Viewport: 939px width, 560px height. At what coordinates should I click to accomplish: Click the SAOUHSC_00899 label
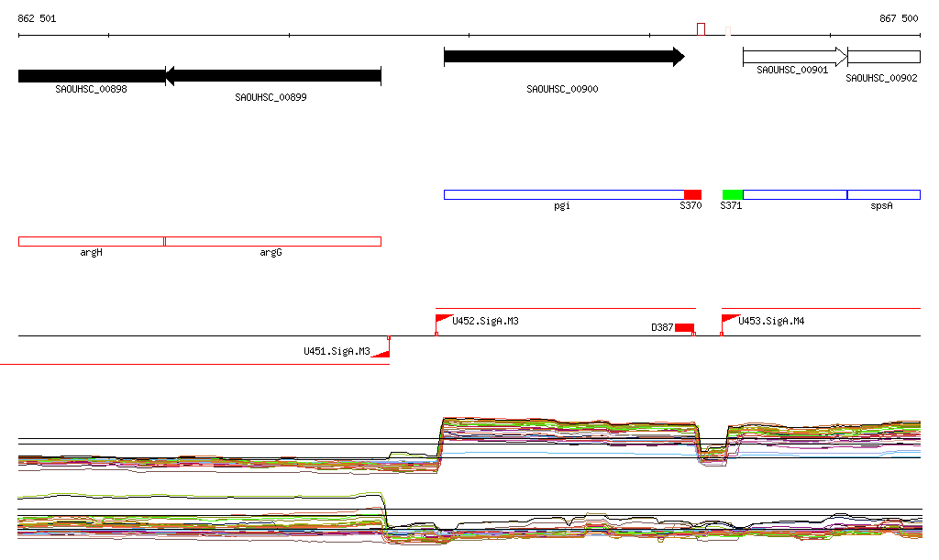pyautogui.click(x=271, y=97)
